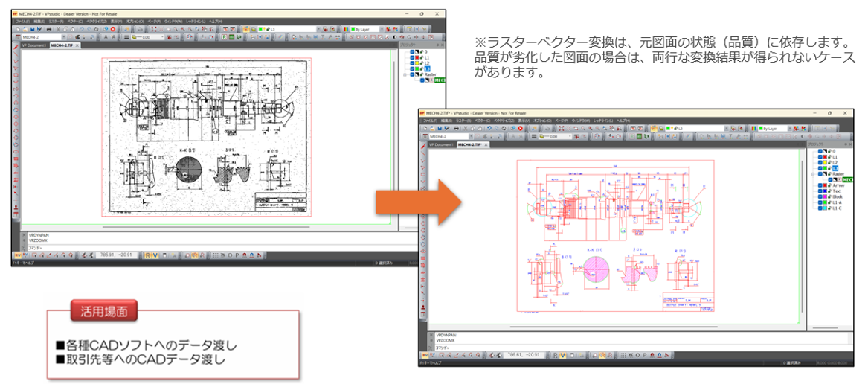
Task: Collapse Raster tree node in vector-drawing window
Action: pos(813,174)
